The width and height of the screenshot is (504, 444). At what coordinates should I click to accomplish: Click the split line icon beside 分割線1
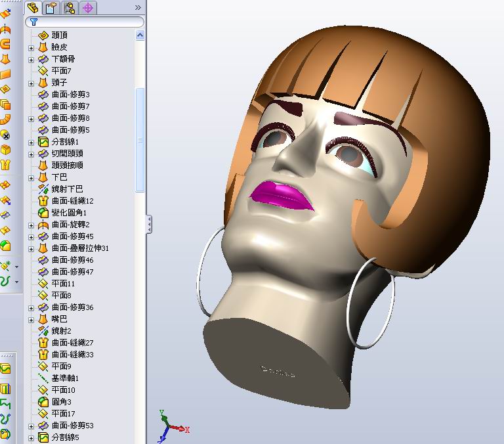[43, 142]
